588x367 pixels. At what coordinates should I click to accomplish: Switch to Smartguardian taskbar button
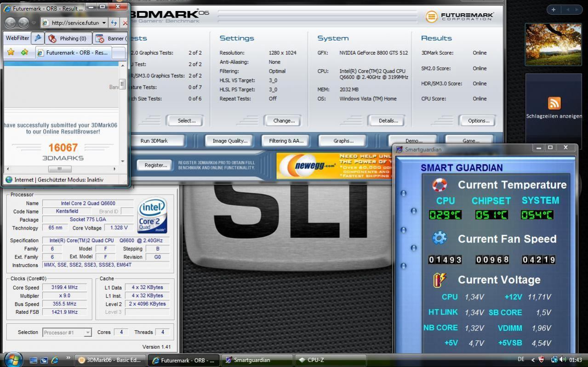[257, 360]
